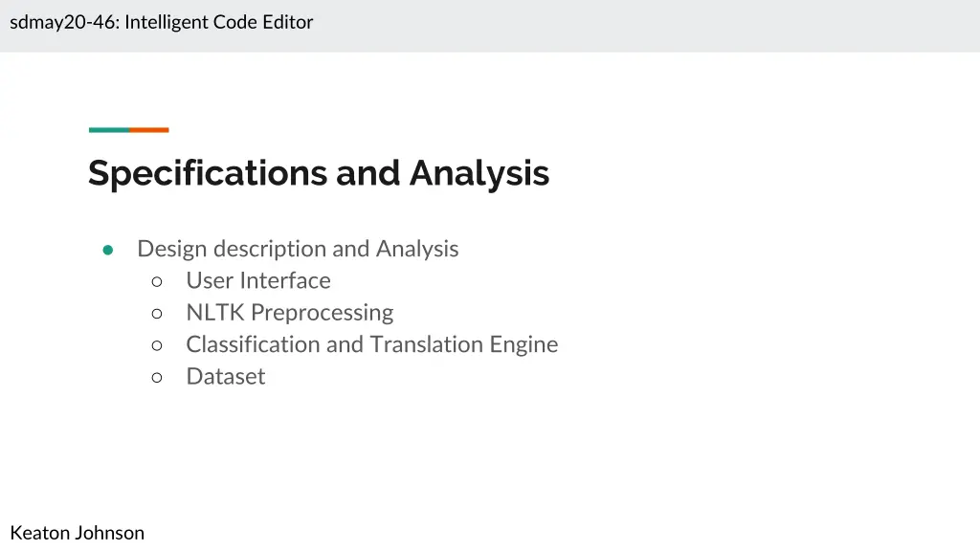This screenshot has height=551, width=980.
Task: Click the presenter name "Keaton Johnson"
Action: coord(78,533)
